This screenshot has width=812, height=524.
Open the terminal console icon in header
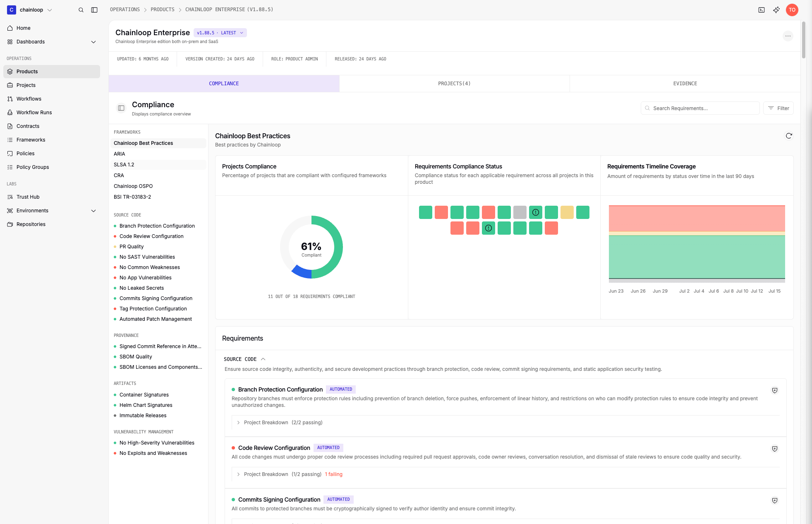762,10
